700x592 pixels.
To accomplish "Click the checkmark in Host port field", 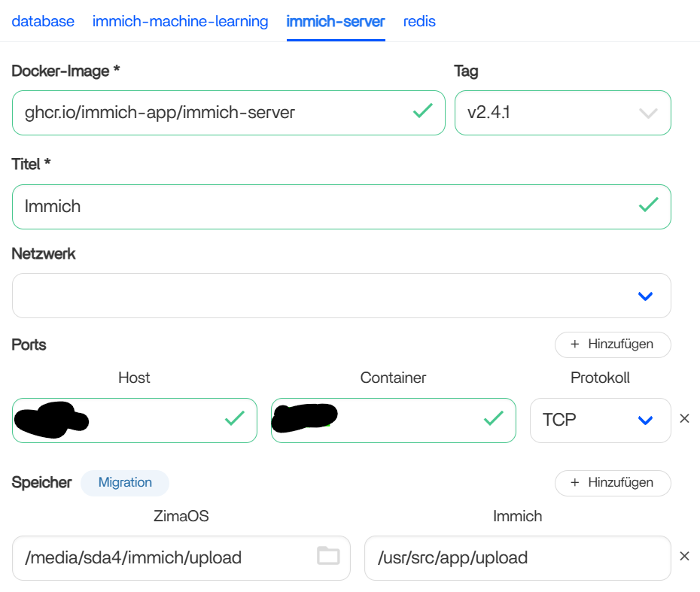I will (235, 418).
